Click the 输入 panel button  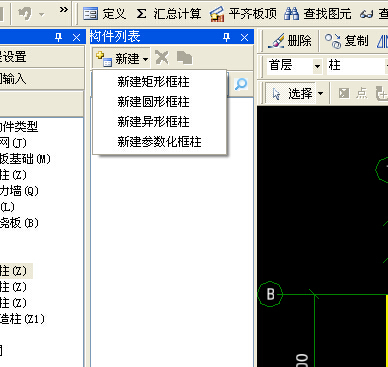[x=42, y=79]
